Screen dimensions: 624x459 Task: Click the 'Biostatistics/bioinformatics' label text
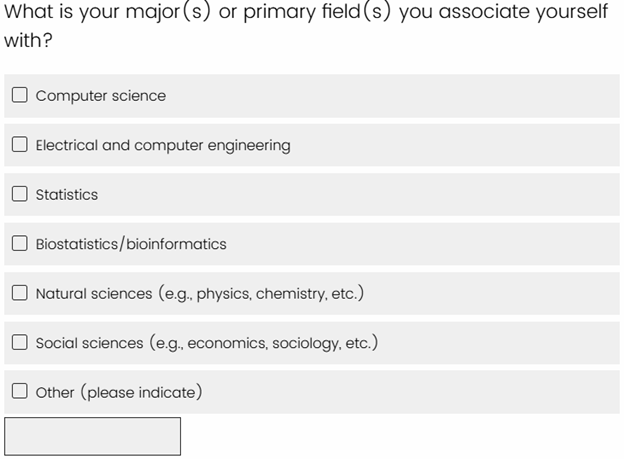(x=131, y=244)
